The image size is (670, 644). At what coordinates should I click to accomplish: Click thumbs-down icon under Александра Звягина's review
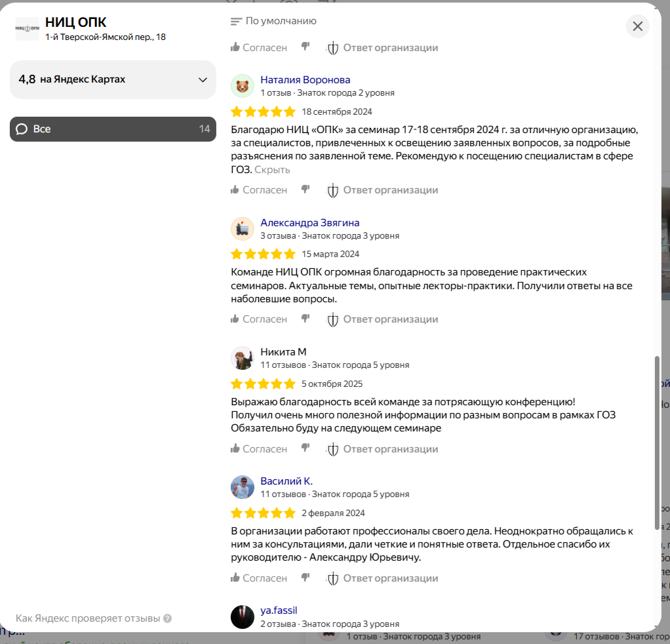(305, 318)
